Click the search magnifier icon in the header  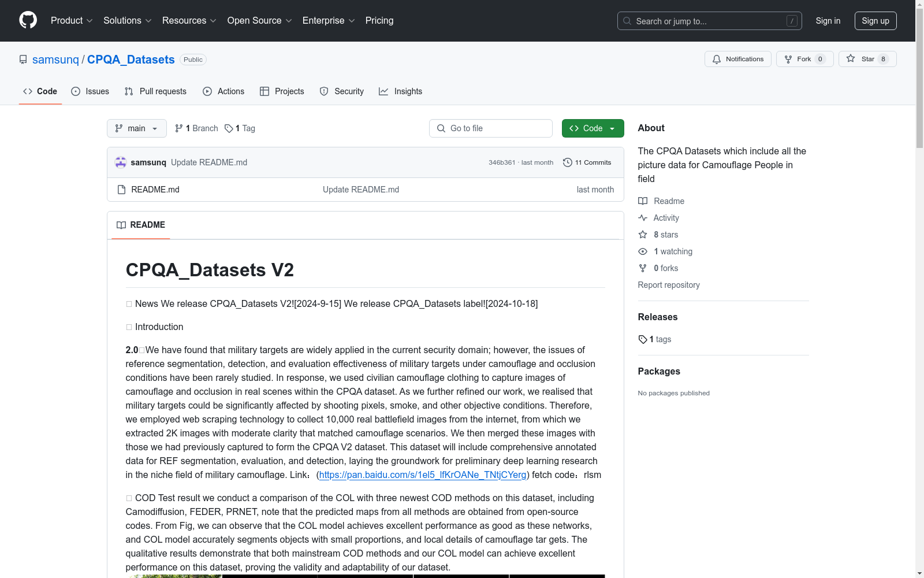(627, 21)
